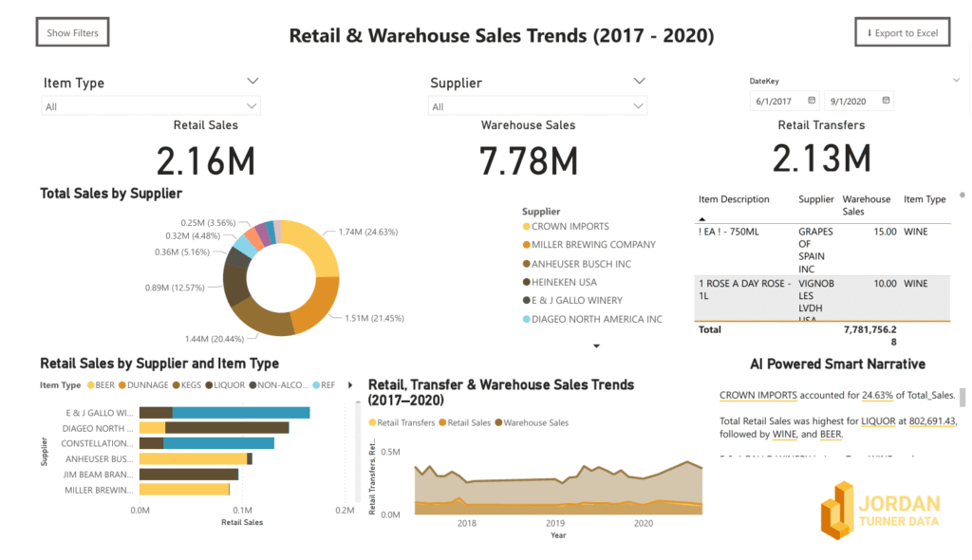This screenshot has width=972, height=560.
Task: Select the DIAGEO NORTH bar
Action: coord(214,428)
